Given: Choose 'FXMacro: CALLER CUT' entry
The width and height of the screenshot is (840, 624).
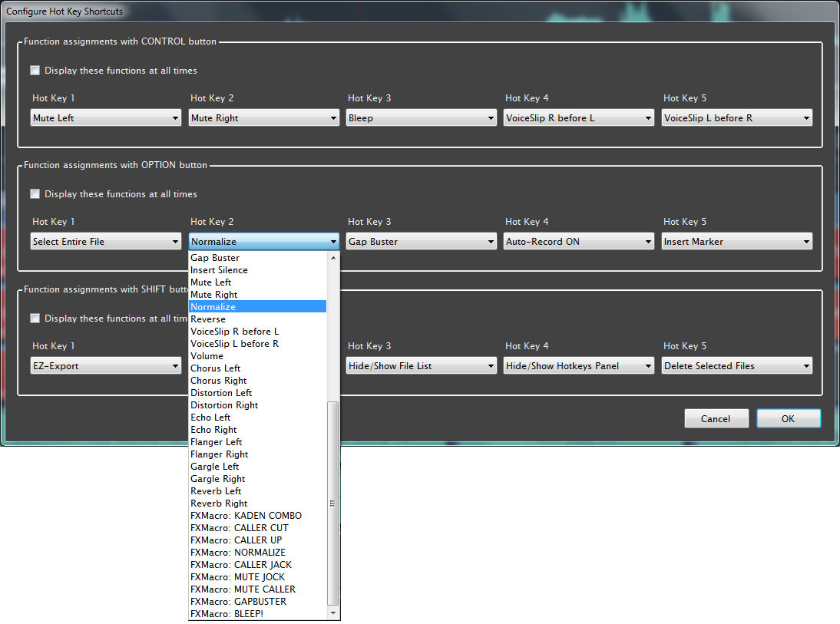Looking at the screenshot, I should 258,528.
